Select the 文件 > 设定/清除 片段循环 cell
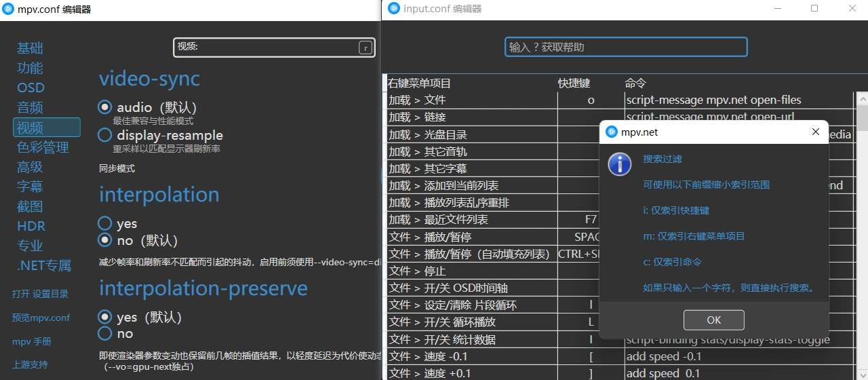Screen dimensions: 868x380 tap(472, 305)
